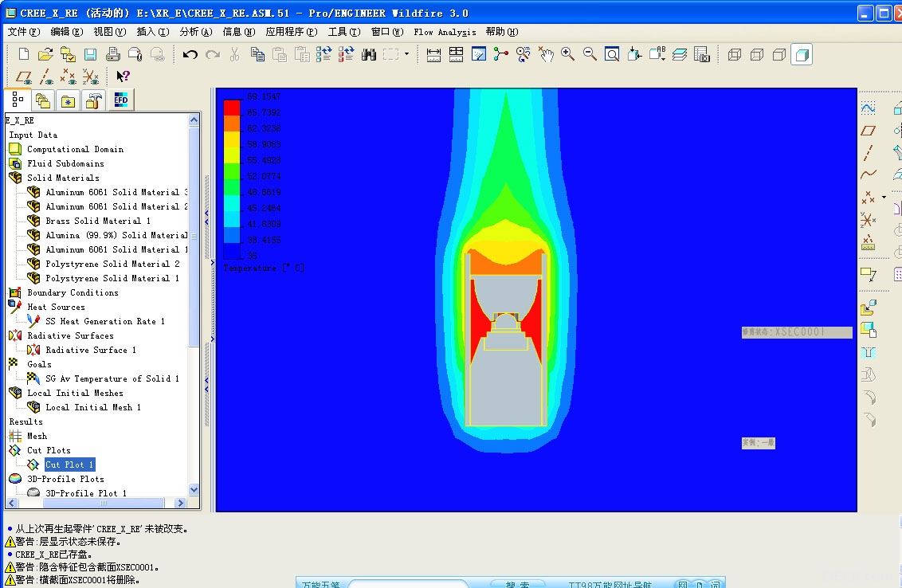Toggle spin center display icon
This screenshot has width=902, height=588.
click(500, 55)
